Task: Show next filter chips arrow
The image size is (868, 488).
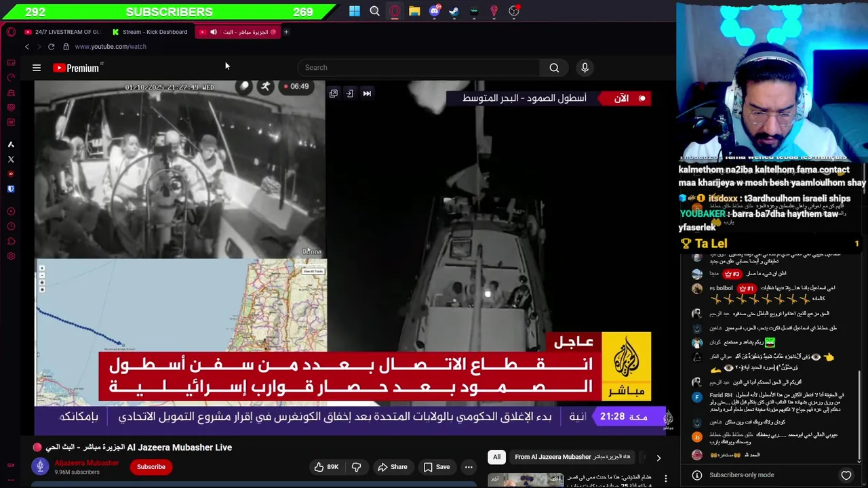Action: coord(658,457)
